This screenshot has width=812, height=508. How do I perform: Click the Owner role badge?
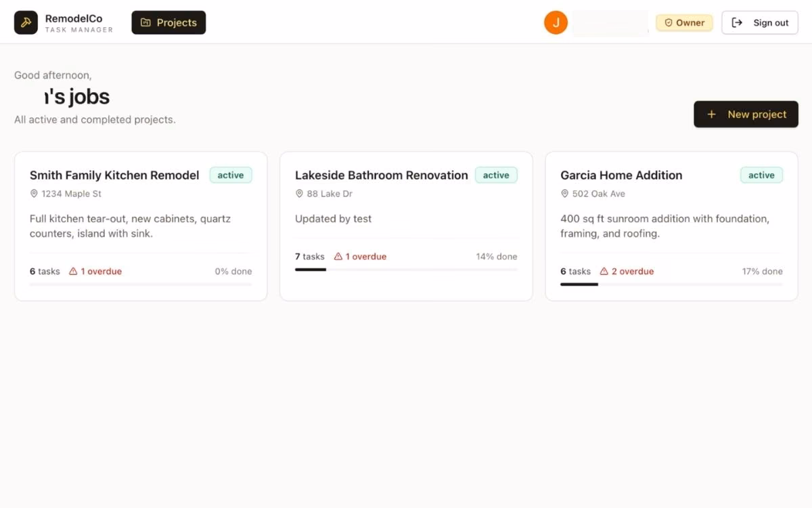click(x=684, y=22)
